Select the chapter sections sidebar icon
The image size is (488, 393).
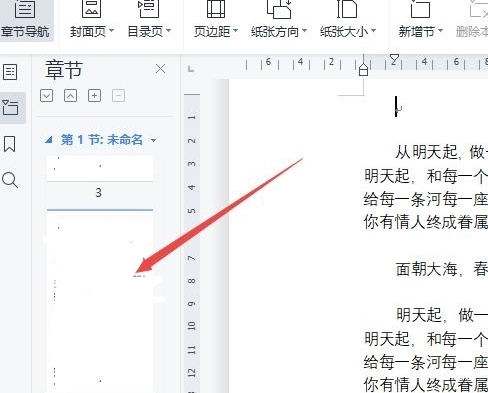click(x=10, y=108)
